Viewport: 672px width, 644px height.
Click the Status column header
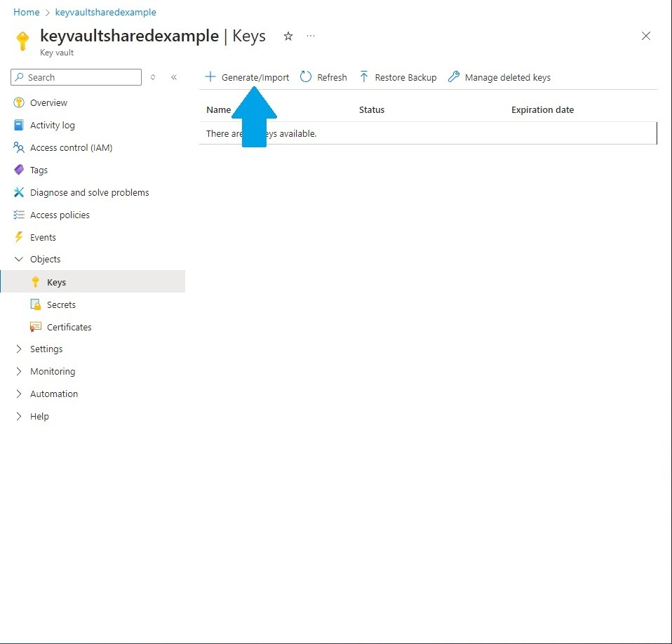pyautogui.click(x=372, y=109)
